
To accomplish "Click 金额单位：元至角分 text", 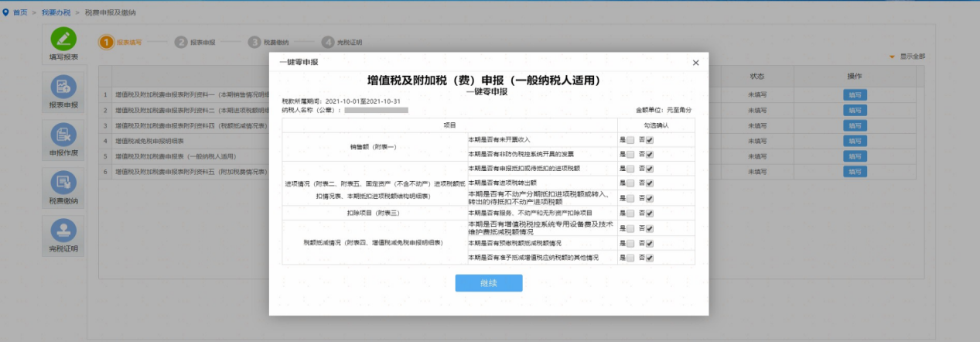I will click(663, 111).
